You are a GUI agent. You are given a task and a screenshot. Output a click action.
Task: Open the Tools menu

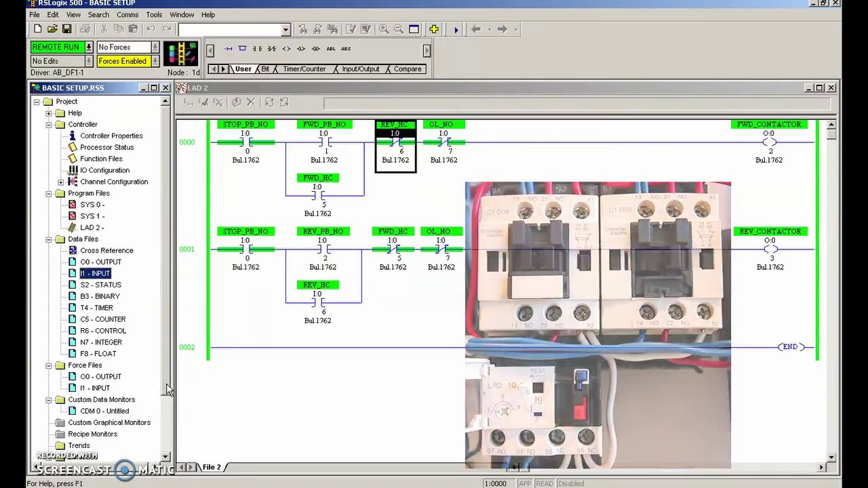click(x=154, y=14)
